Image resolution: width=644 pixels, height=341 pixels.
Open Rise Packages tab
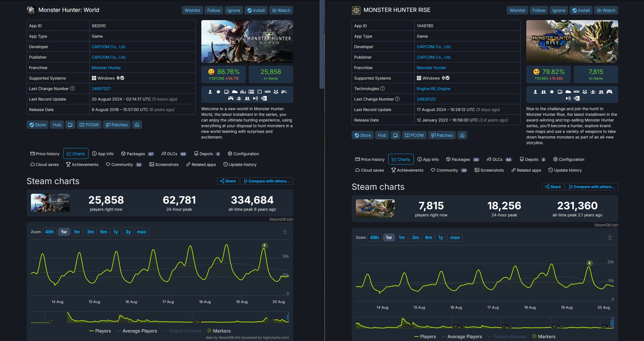pyautogui.click(x=463, y=159)
